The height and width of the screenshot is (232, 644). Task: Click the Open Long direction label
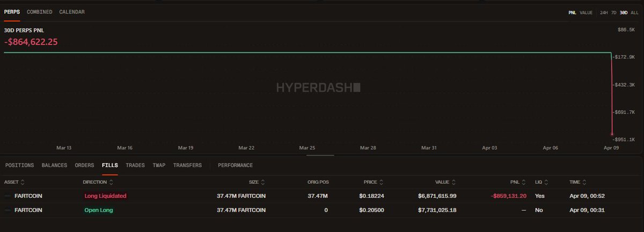[x=99, y=210]
